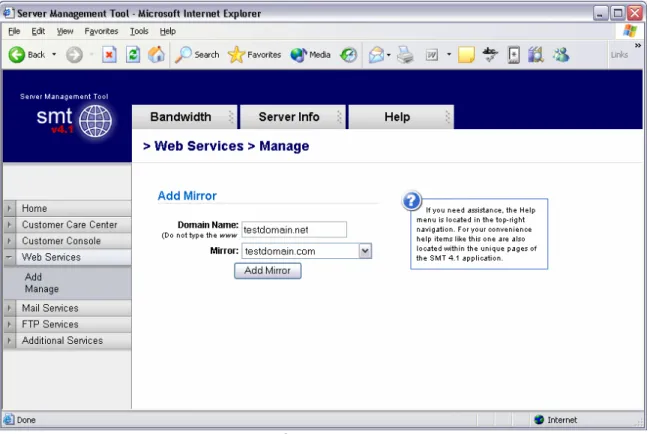Image resolution: width=650 pixels, height=434 pixels.
Task: Click the abc toolbar icon
Action: coord(490,55)
